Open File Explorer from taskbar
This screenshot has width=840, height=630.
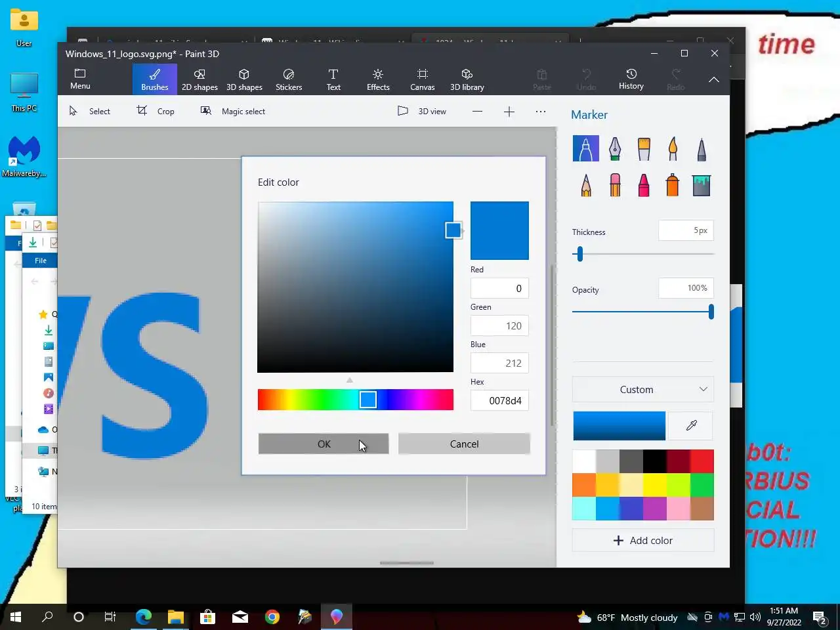(x=175, y=617)
